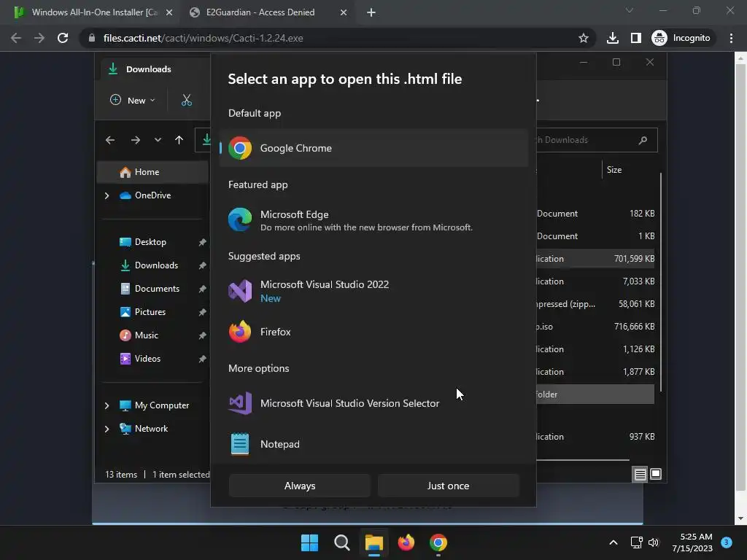This screenshot has height=560, width=747.
Task: Click the Chrome address bar URL
Action: 203,38
